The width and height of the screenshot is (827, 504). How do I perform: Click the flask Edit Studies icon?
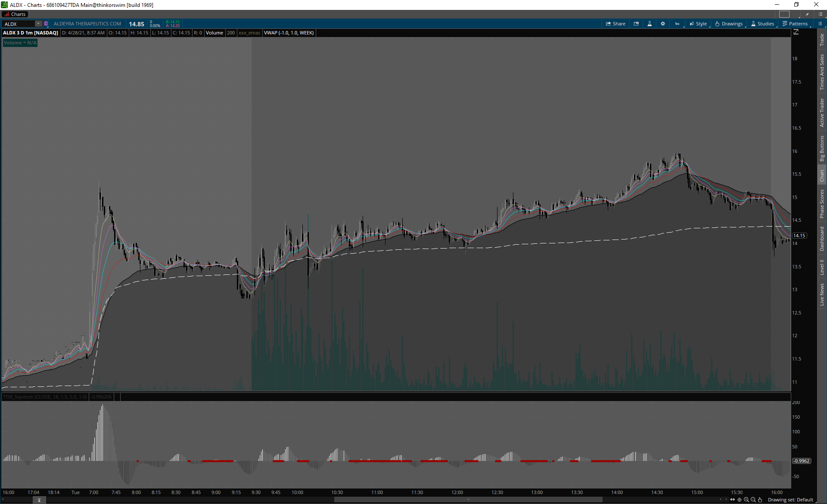click(x=650, y=24)
